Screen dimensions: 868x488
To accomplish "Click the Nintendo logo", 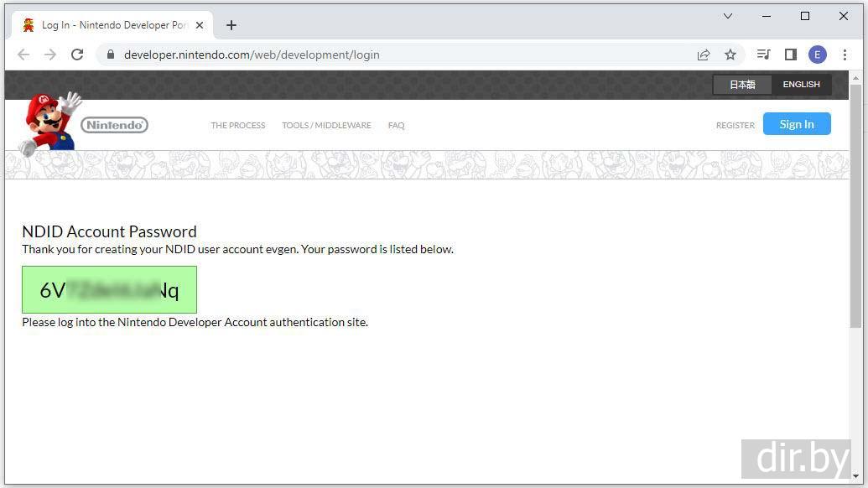I will point(115,125).
